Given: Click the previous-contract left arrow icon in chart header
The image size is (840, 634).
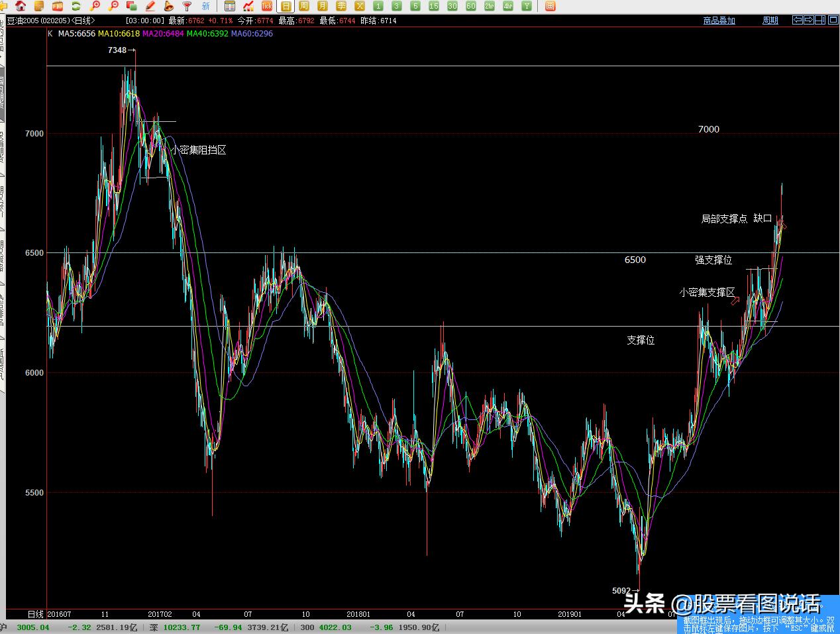Looking at the screenshot, I should click(x=797, y=21).
